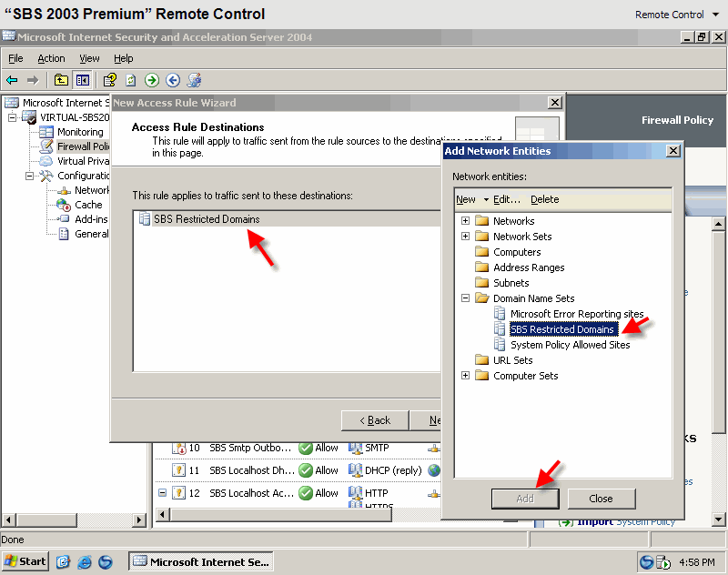Close the New Access Rule Wizard dialog

click(x=555, y=103)
